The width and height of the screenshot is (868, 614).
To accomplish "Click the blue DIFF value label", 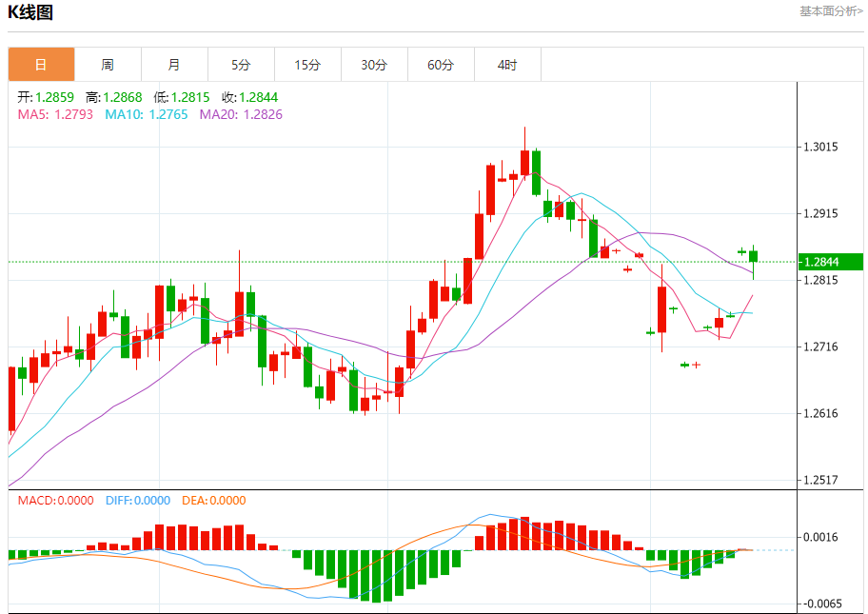I will coord(138,500).
